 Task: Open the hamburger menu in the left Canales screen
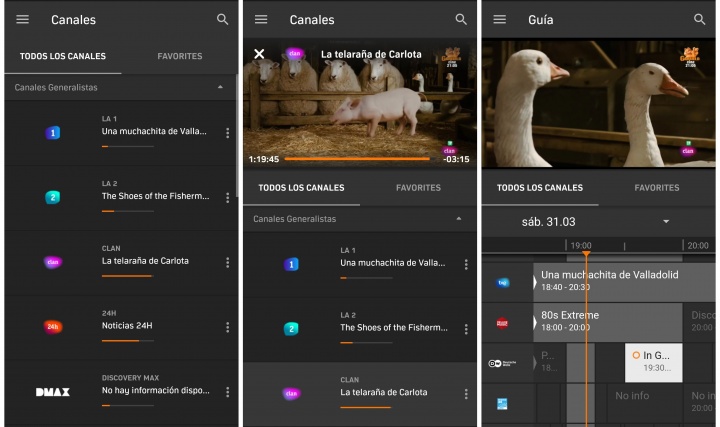(22, 19)
